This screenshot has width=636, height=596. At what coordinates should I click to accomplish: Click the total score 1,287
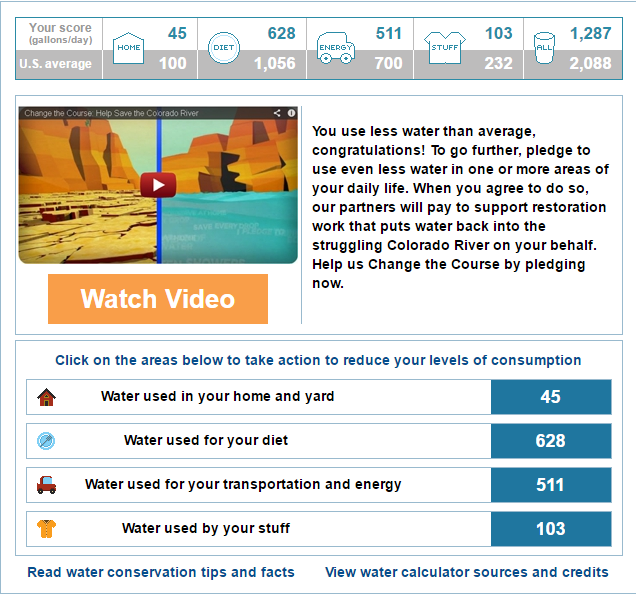pos(591,33)
